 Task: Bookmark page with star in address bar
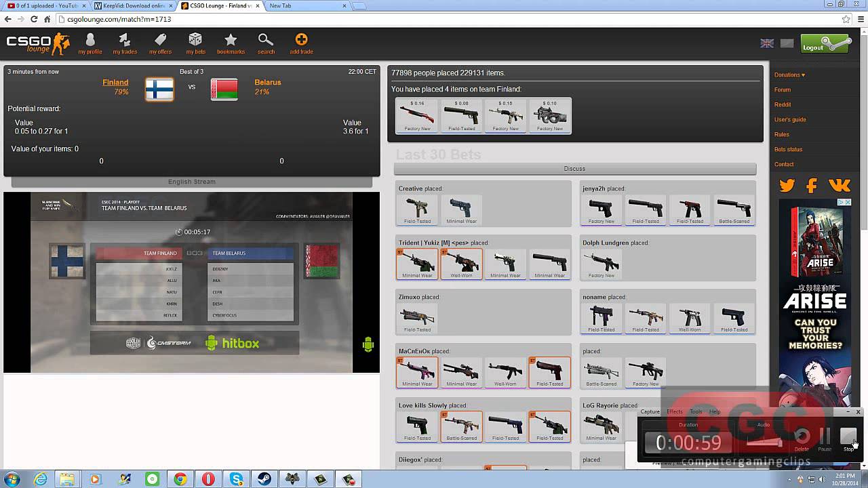[846, 20]
